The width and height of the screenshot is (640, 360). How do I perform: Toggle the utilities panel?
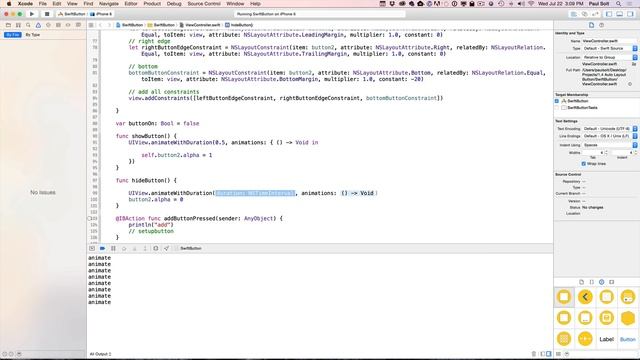[631, 14]
